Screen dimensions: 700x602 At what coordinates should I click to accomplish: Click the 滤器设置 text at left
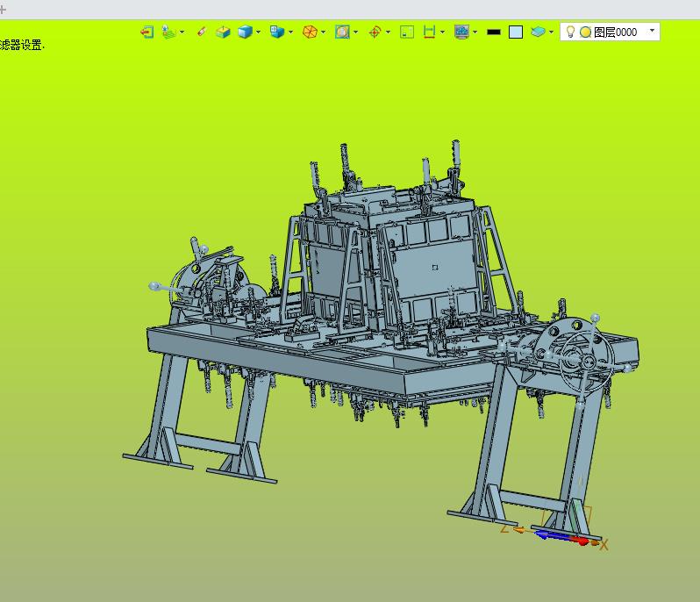pos(22,45)
